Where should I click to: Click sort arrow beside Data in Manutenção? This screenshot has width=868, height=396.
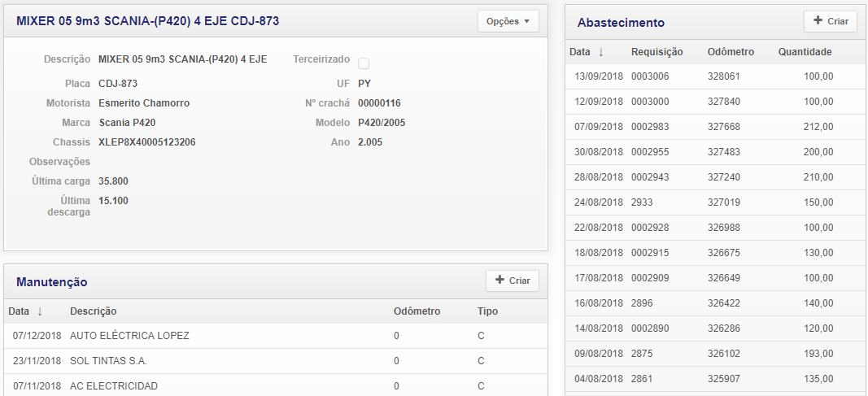click(x=39, y=311)
